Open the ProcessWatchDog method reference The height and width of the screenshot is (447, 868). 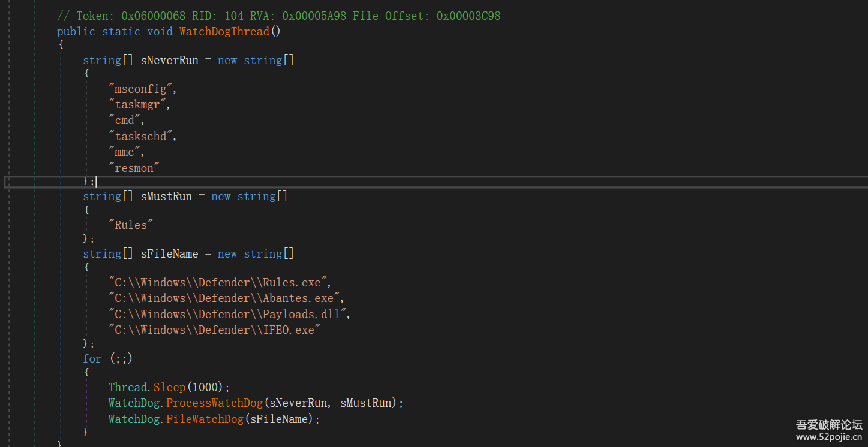tap(214, 403)
